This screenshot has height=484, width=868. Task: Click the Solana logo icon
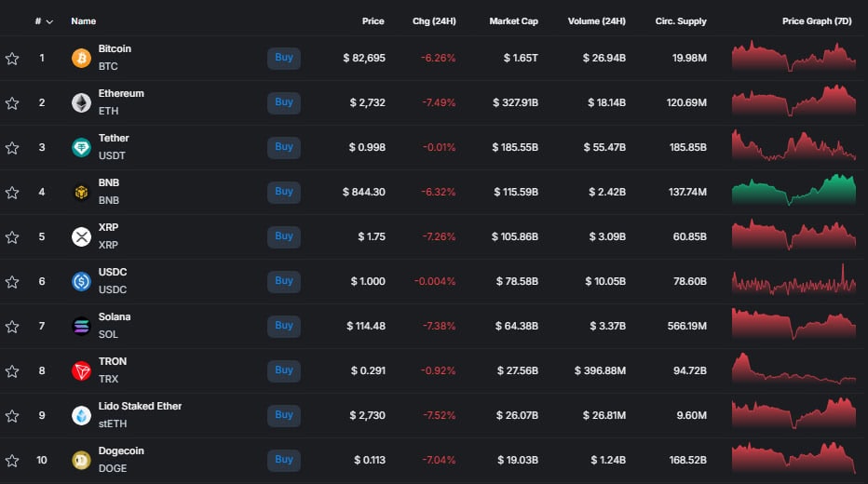click(82, 327)
